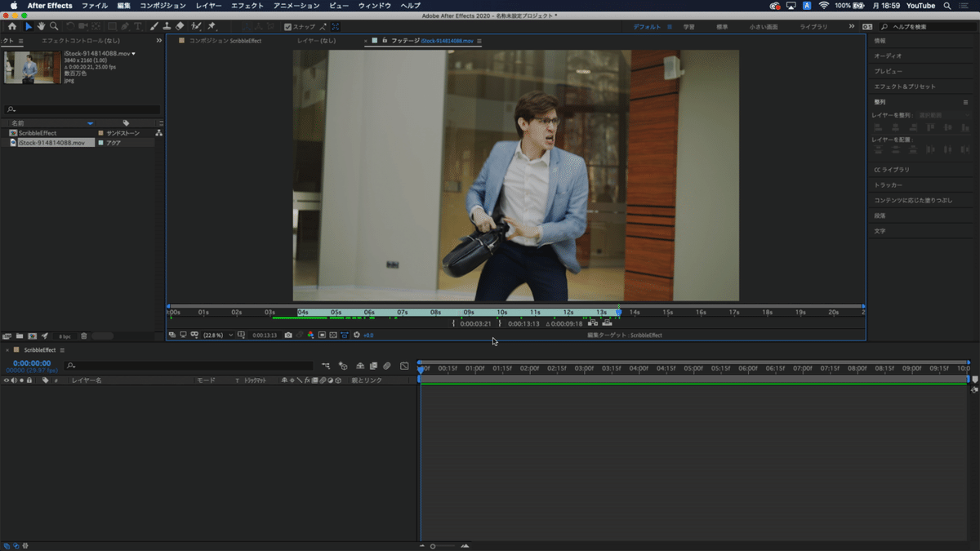The height and width of the screenshot is (551, 980).
Task: Click the new folder icon in Project panel
Action: tap(19, 336)
